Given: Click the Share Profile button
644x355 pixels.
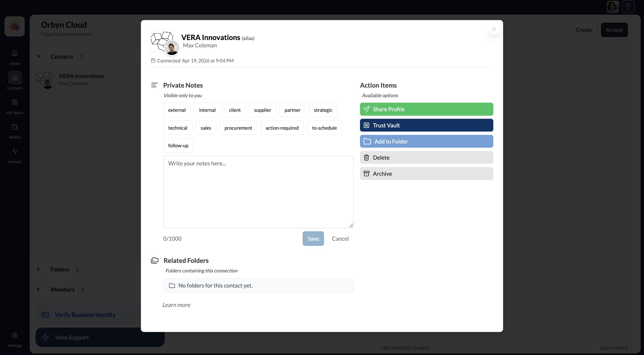Looking at the screenshot, I should [x=426, y=109].
